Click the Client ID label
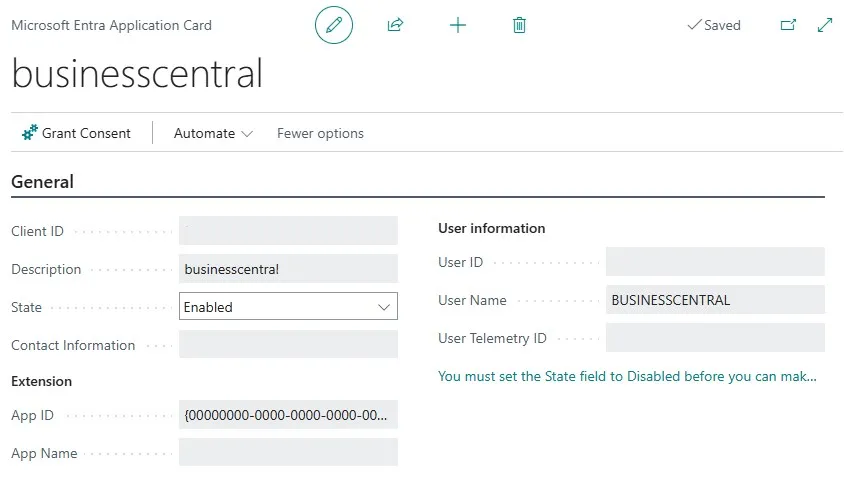 pyautogui.click(x=37, y=231)
